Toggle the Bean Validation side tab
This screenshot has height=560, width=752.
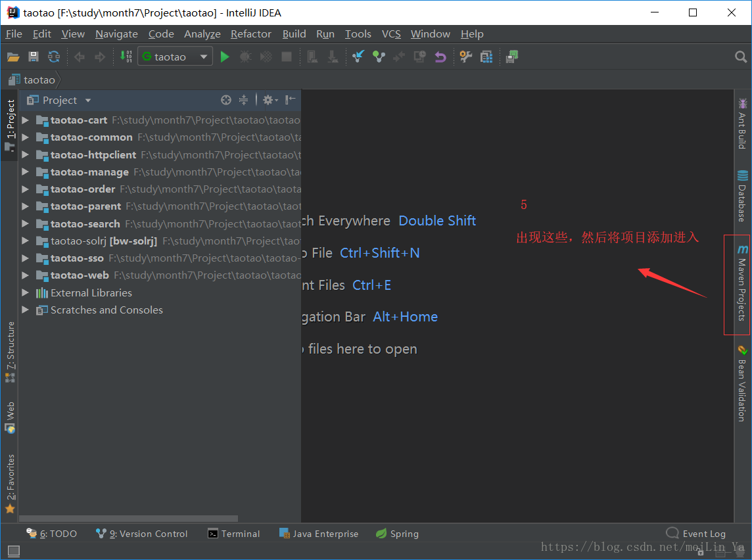[x=742, y=384]
